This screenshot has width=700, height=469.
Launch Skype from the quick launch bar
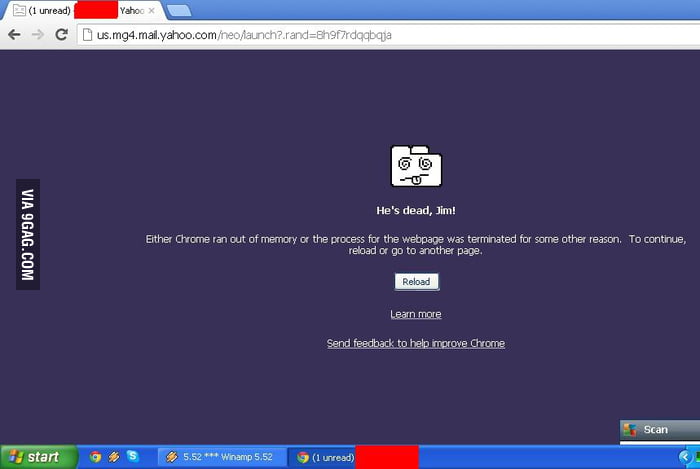[x=133, y=457]
